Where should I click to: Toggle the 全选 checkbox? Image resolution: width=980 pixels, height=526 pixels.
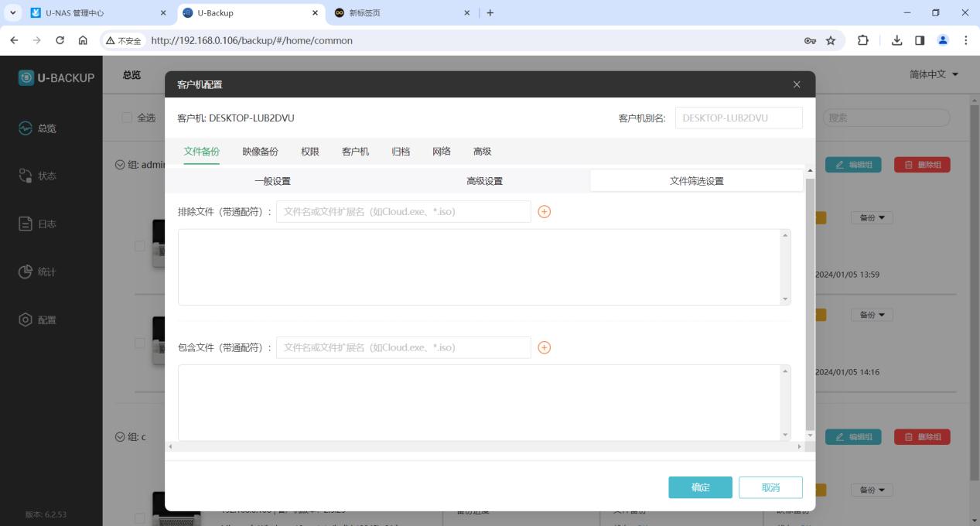tap(127, 118)
